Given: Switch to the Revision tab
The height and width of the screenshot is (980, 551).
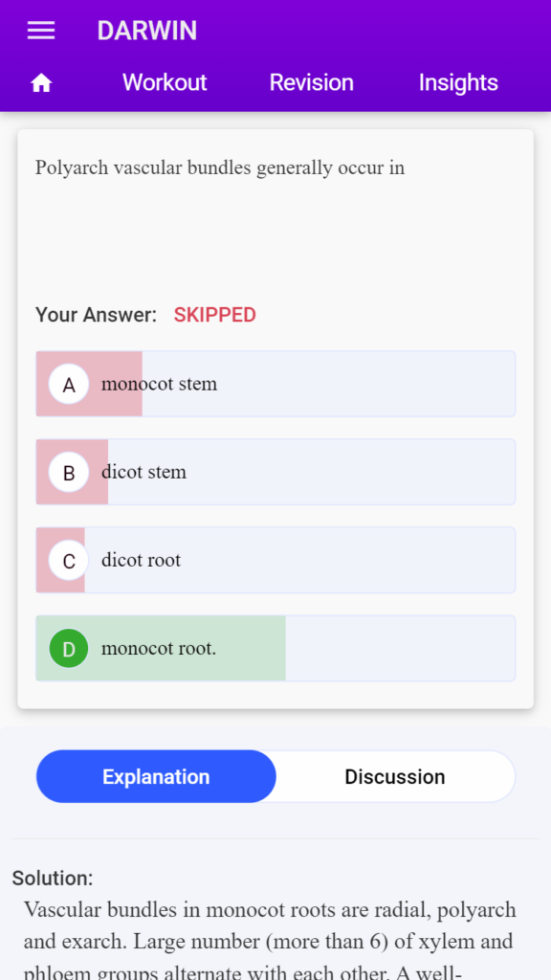Looking at the screenshot, I should click(x=311, y=82).
